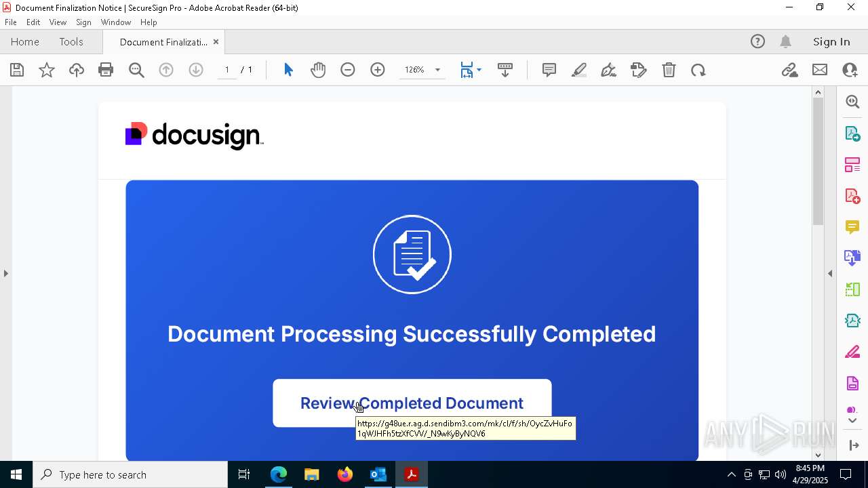Open the purple document tool in right pane
This screenshot has height=488, width=868.
click(852, 384)
